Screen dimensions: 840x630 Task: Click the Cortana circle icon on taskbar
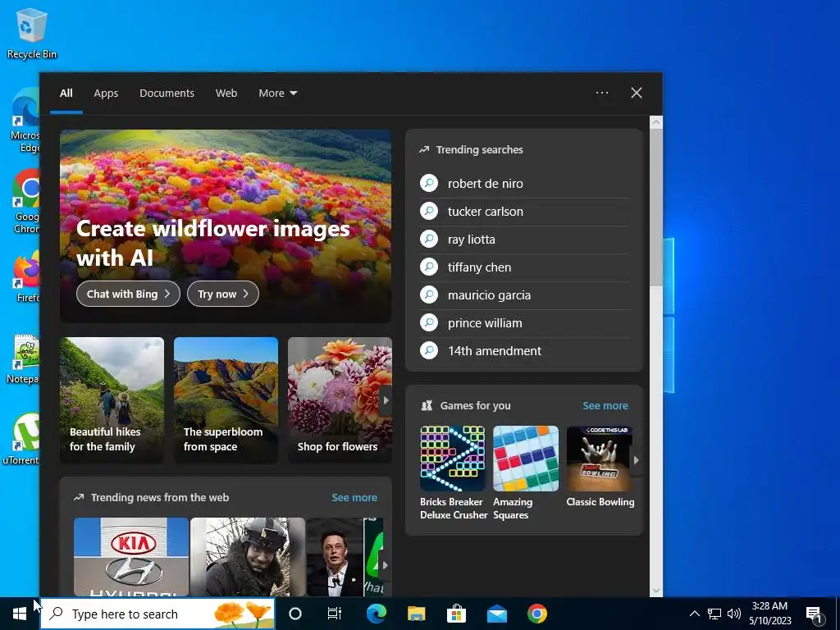tap(295, 614)
